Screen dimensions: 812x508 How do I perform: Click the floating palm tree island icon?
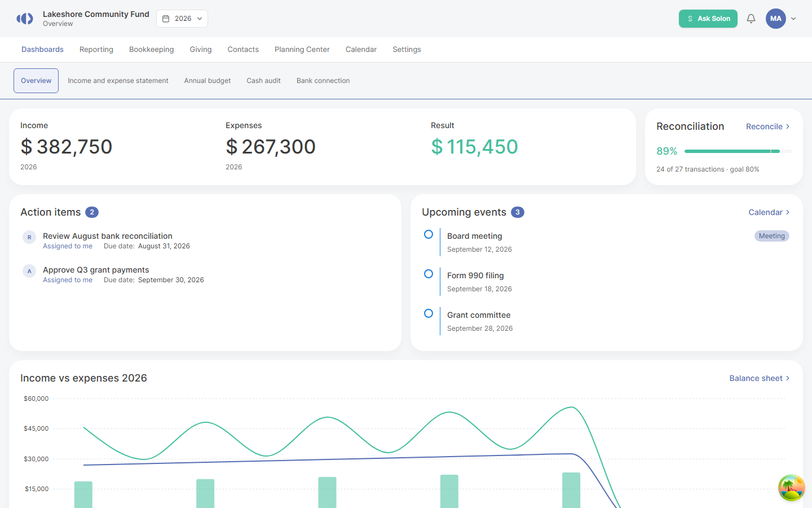point(792,488)
